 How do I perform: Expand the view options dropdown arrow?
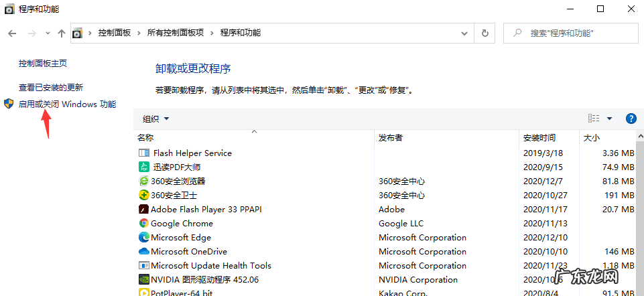(610, 119)
